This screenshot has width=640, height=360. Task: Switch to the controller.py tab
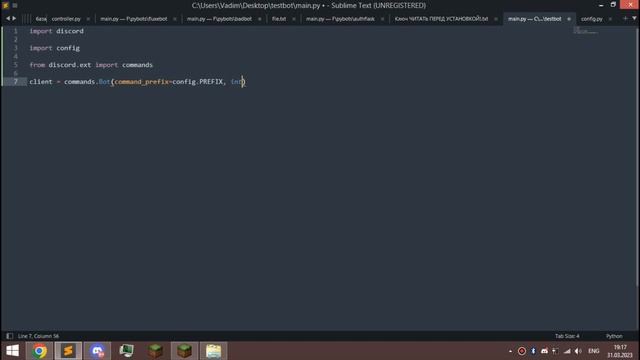(x=66, y=19)
